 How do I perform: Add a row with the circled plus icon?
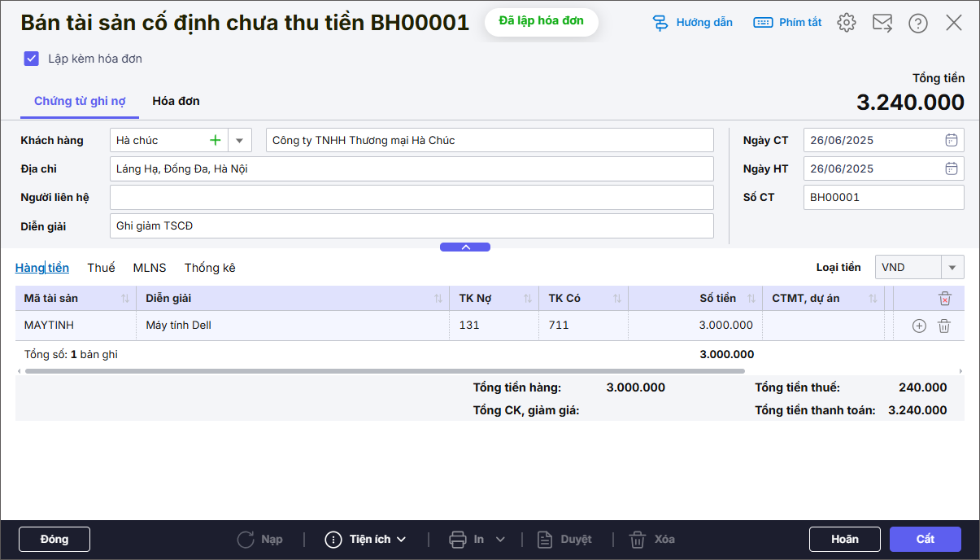tap(919, 326)
